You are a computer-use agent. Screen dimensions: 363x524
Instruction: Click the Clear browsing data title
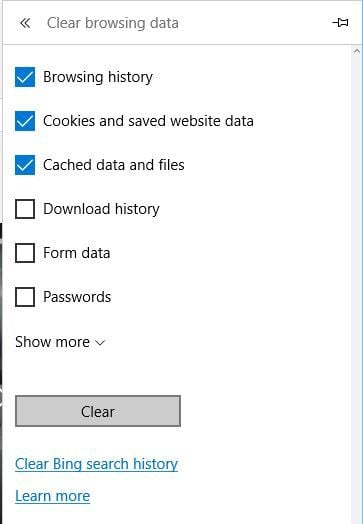113,23
